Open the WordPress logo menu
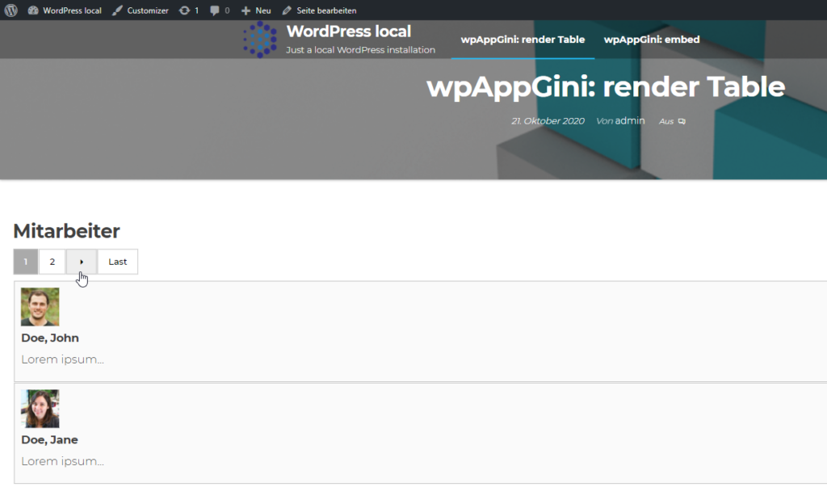 [x=11, y=10]
